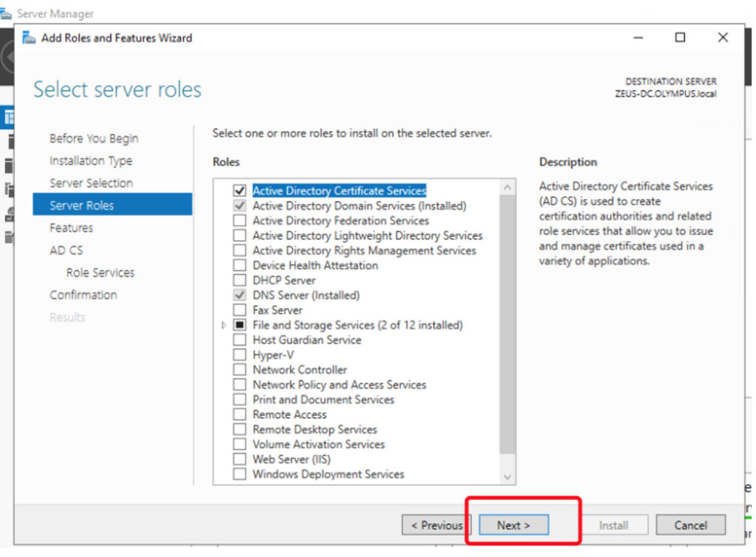Enable the DHCP Server role checkbox
This screenshot has height=557, width=756.
point(239,281)
